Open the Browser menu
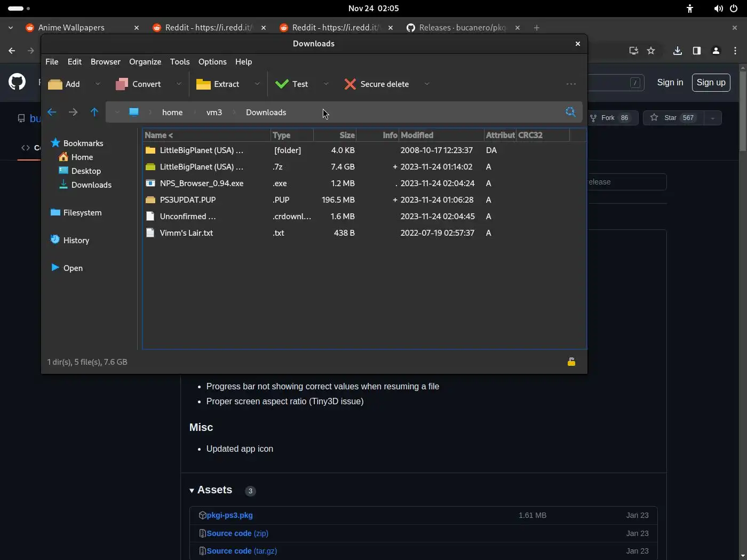The image size is (747, 560). [x=106, y=62]
